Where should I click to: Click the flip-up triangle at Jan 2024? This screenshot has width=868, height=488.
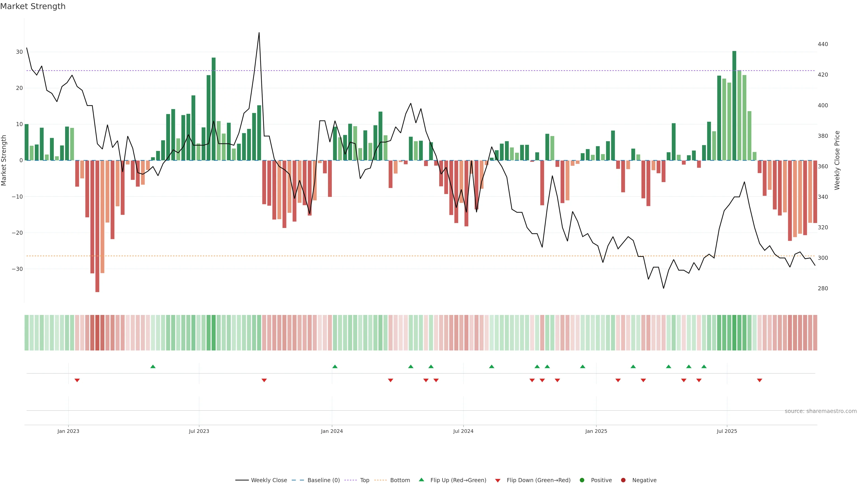[335, 366]
